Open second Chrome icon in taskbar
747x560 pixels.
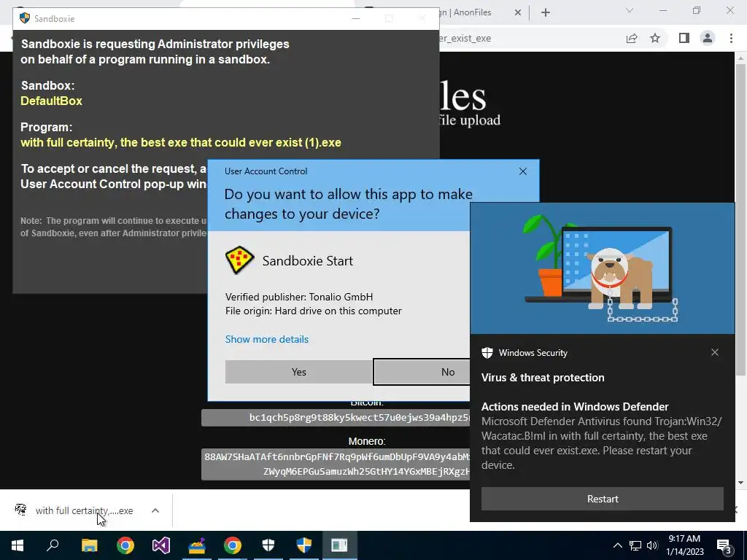pyautogui.click(x=233, y=545)
